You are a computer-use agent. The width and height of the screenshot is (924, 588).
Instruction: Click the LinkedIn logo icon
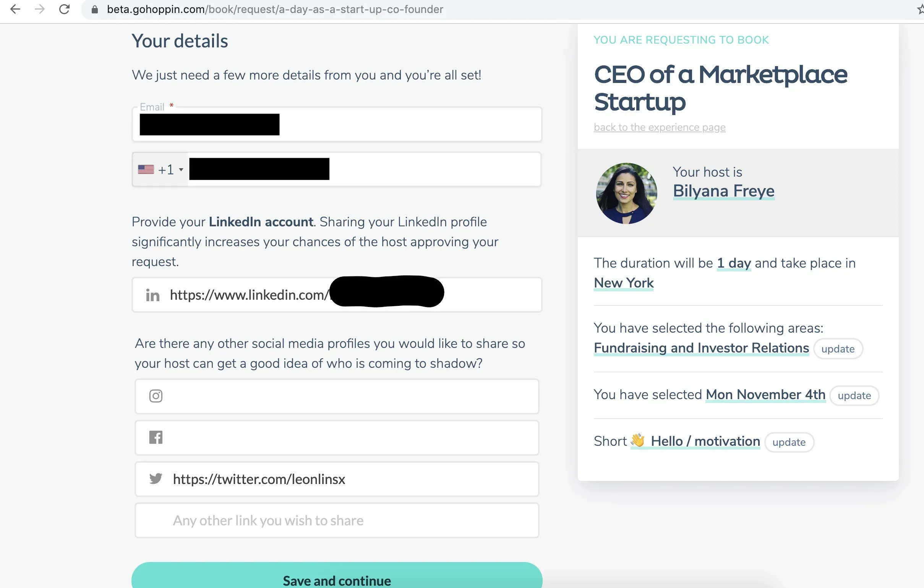pos(152,295)
